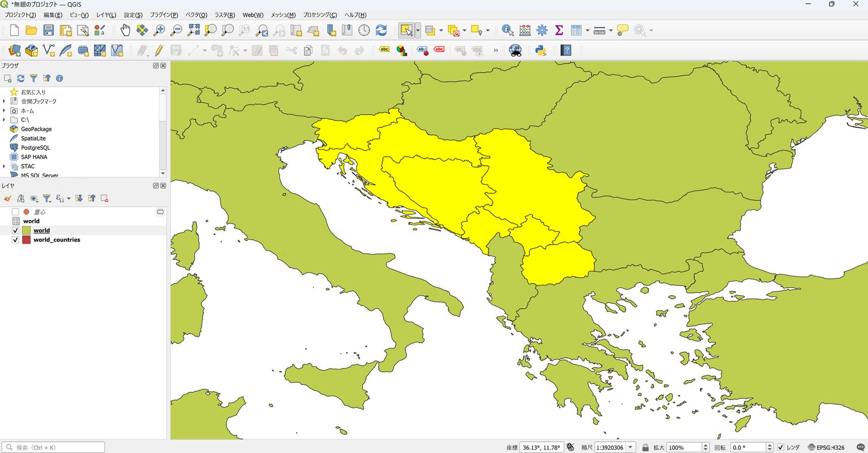The image size is (868, 453).
Task: Click the browser panel refresh button
Action: pos(21,78)
